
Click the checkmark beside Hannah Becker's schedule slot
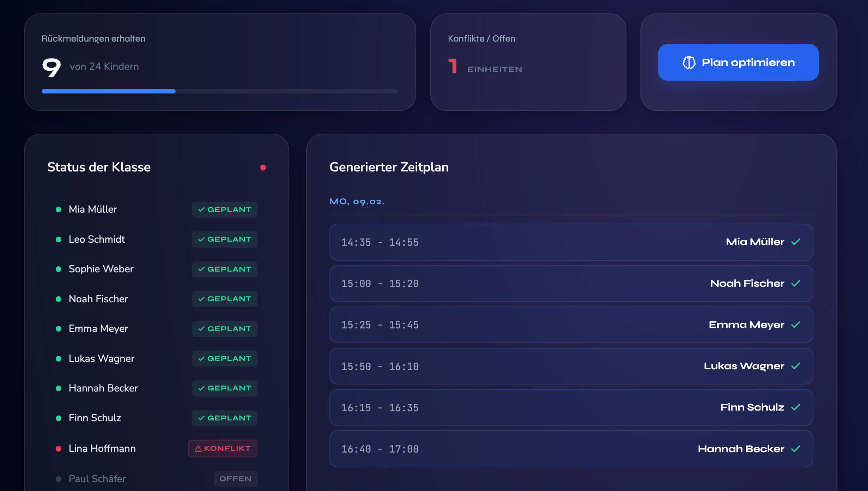[x=795, y=449]
